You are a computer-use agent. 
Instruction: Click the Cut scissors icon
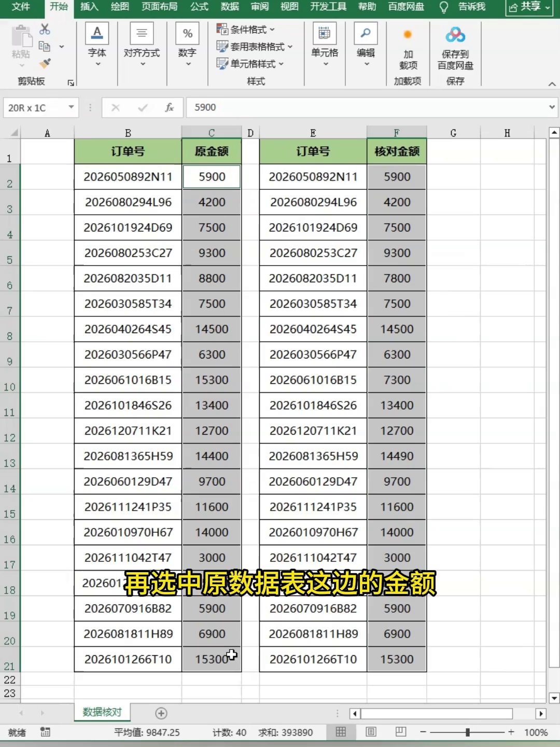click(45, 29)
